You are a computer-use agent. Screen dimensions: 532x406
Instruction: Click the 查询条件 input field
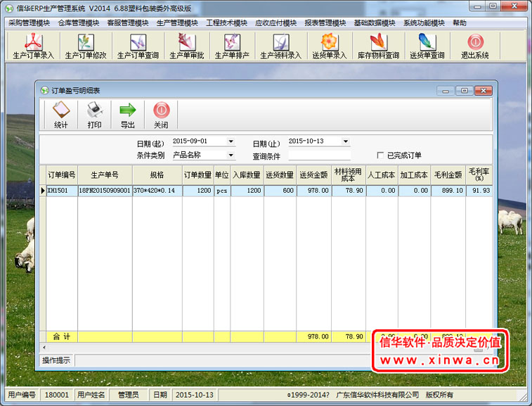coord(319,156)
